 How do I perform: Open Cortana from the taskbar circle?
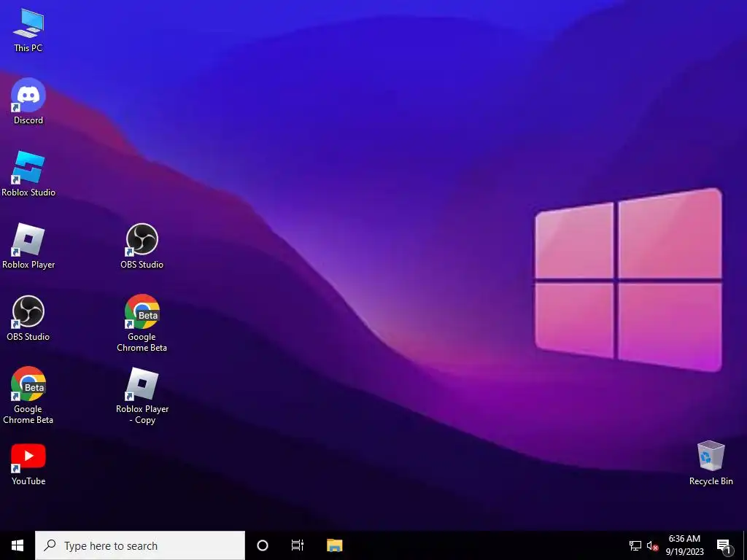(263, 545)
